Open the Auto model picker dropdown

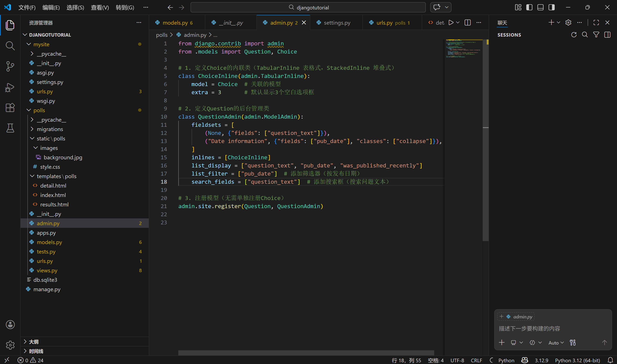[x=556, y=343]
